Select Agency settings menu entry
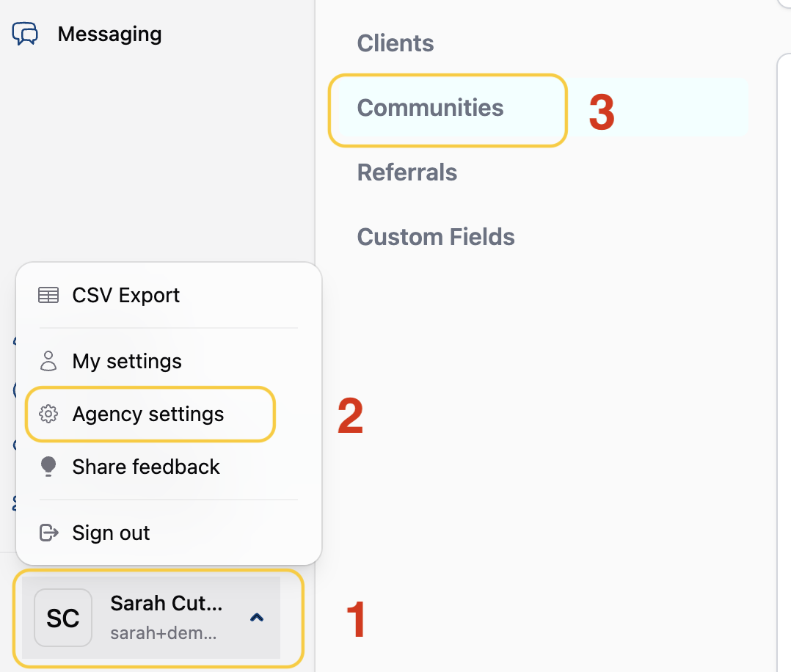This screenshot has height=672, width=791. (x=148, y=414)
